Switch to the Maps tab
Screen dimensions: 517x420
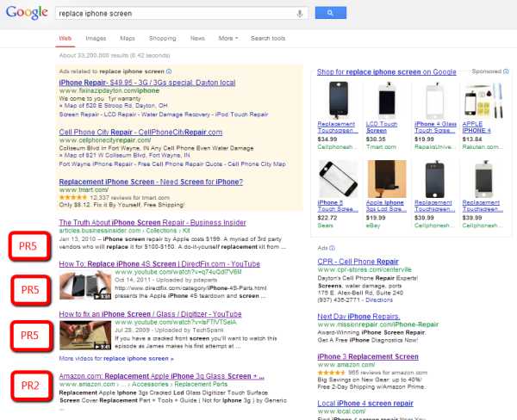pos(128,38)
